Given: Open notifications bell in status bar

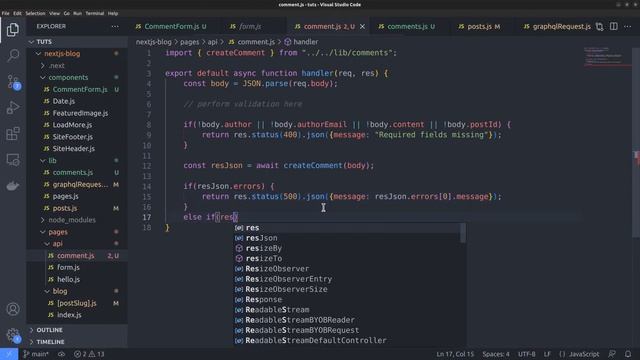Looking at the screenshot, I should pyautogui.click(x=628, y=354).
